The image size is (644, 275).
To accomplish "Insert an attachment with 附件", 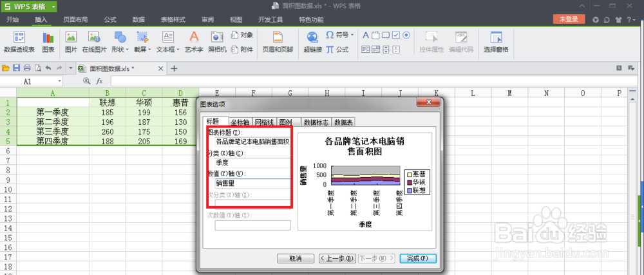I will pyautogui.click(x=242, y=49).
